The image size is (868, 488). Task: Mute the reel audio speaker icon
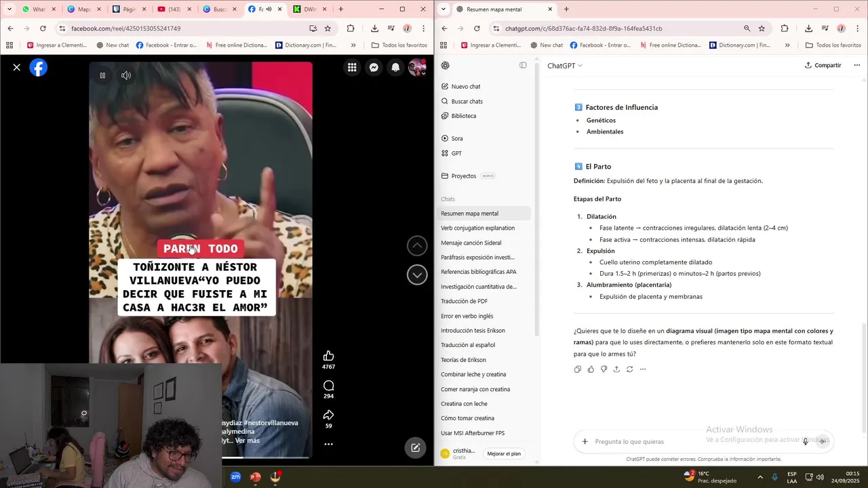coord(125,75)
